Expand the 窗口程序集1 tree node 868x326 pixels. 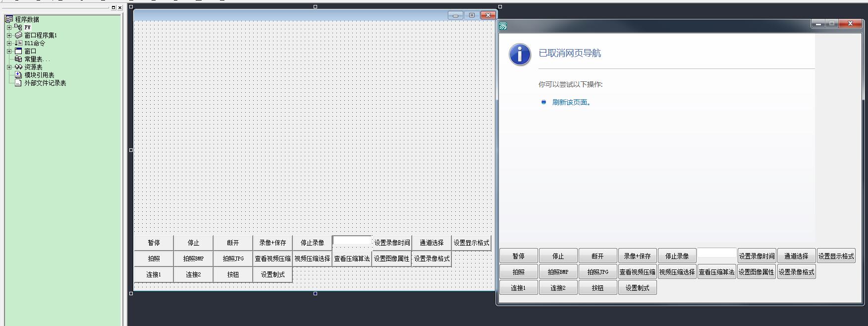click(9, 35)
